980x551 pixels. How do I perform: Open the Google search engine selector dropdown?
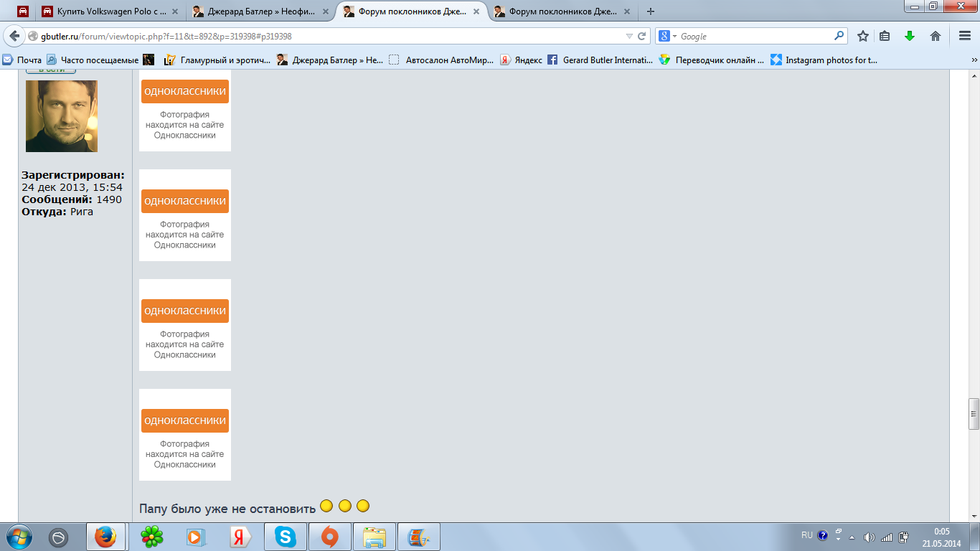pyautogui.click(x=668, y=36)
